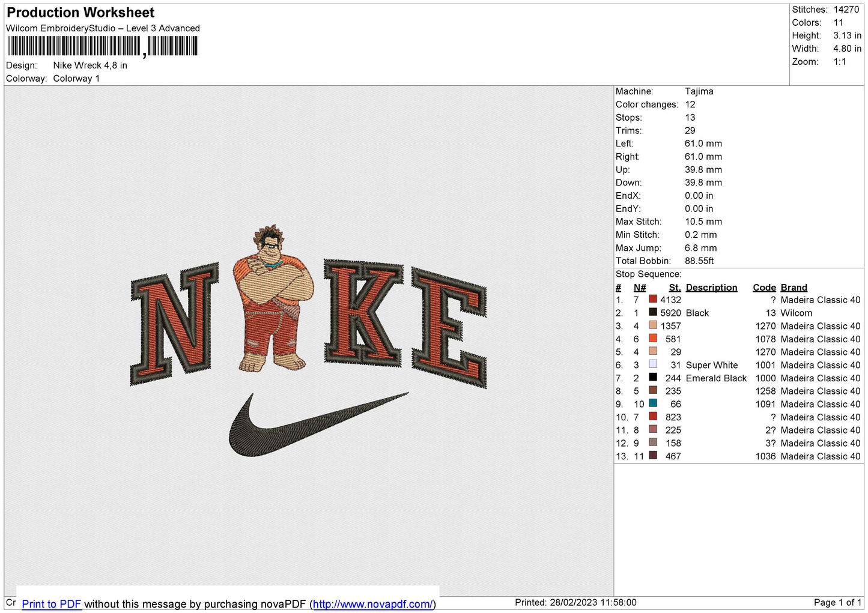Viewport: 868px width, 613px height.
Task: Click the embroidered letter E
Action: pyautogui.click(x=449, y=327)
